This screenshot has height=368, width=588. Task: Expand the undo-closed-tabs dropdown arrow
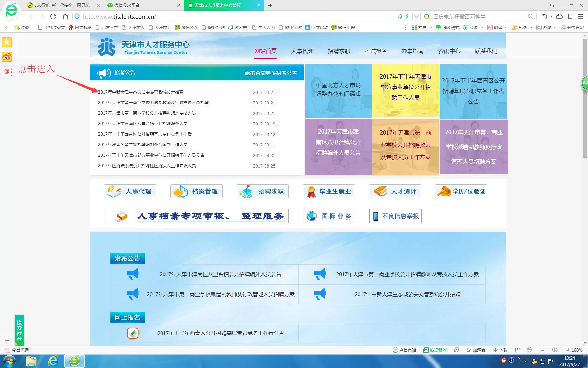click(x=551, y=16)
